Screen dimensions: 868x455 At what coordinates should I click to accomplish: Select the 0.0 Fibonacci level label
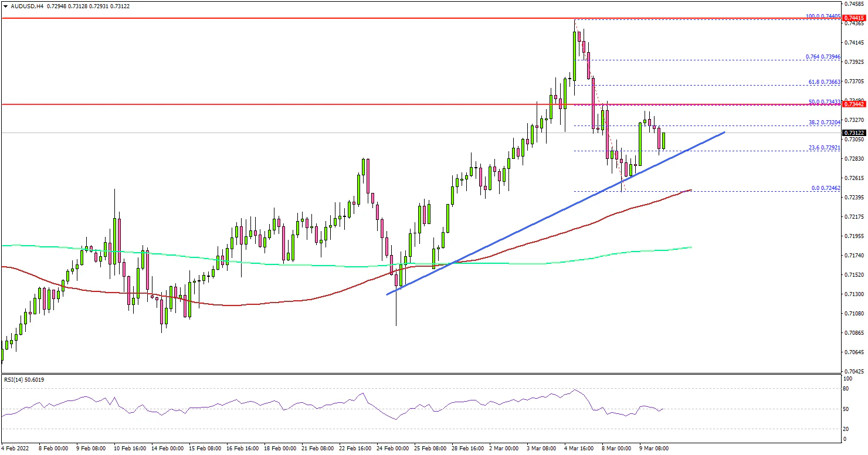point(826,188)
